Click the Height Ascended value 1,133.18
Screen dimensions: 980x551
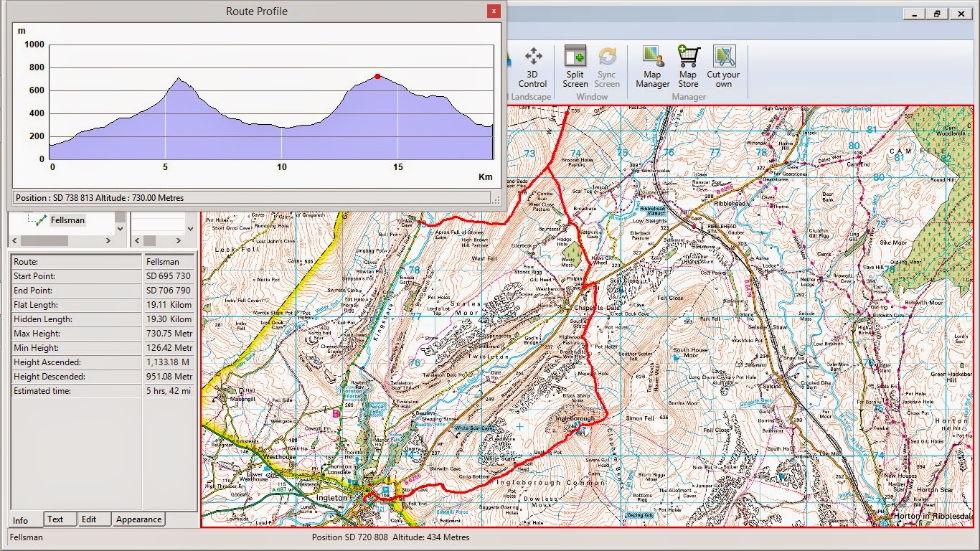tap(169, 362)
